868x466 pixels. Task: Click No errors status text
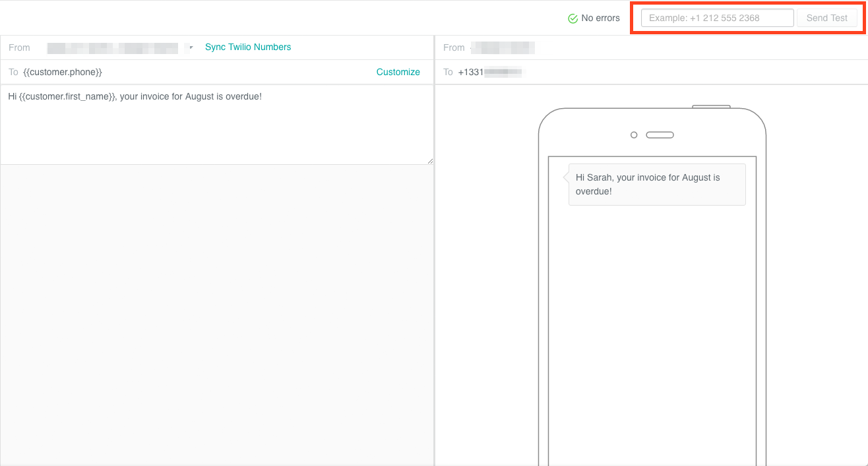pos(600,18)
